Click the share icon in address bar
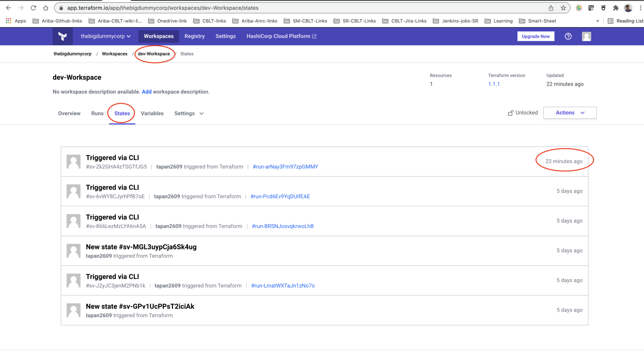Screen dimensions: 644x353 pyautogui.click(x=551, y=8)
